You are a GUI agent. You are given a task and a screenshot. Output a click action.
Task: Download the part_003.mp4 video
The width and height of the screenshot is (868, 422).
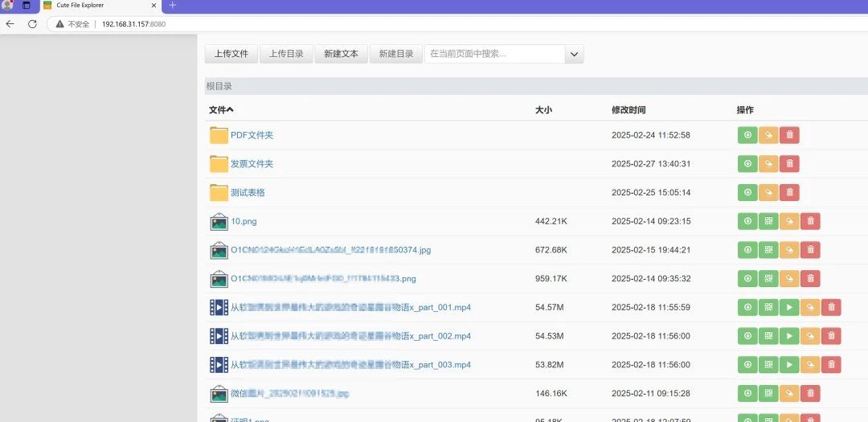[x=747, y=365]
